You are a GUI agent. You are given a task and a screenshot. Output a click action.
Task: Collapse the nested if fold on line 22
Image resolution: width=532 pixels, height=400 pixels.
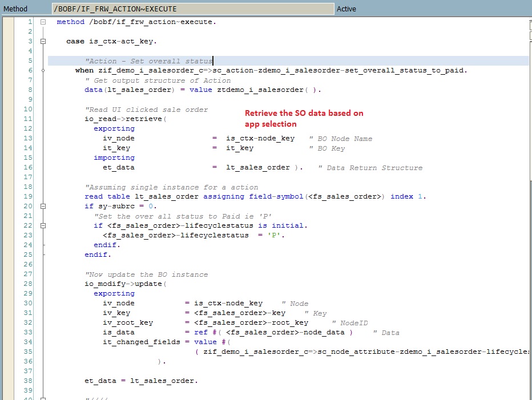(x=43, y=225)
